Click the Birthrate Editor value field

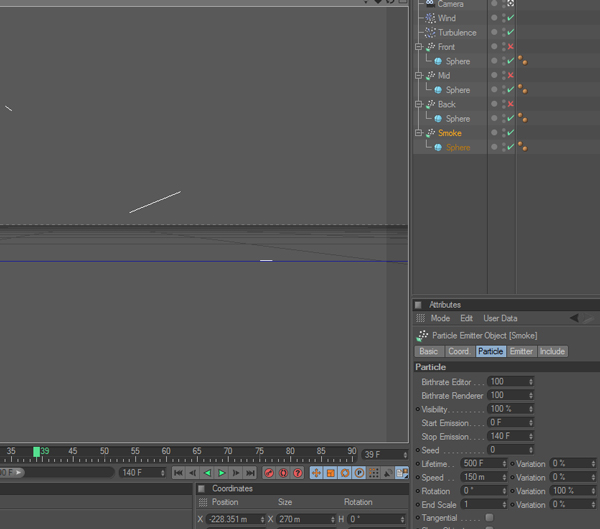coord(507,382)
